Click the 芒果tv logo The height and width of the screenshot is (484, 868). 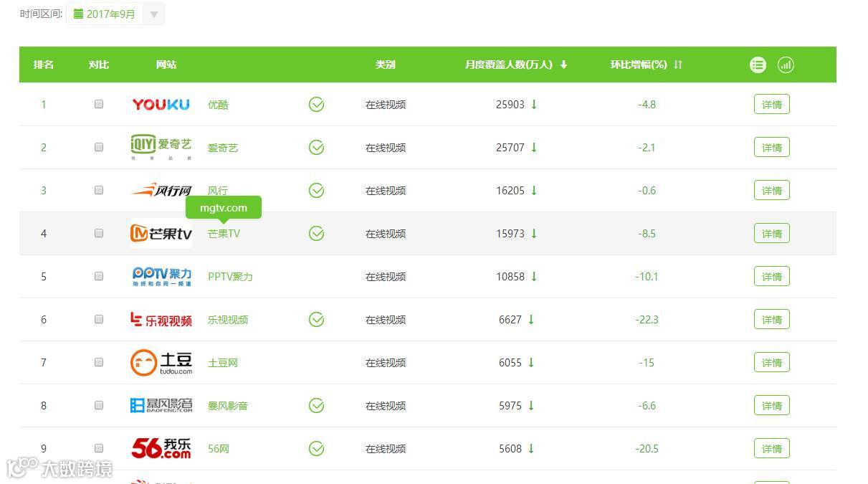(x=161, y=234)
